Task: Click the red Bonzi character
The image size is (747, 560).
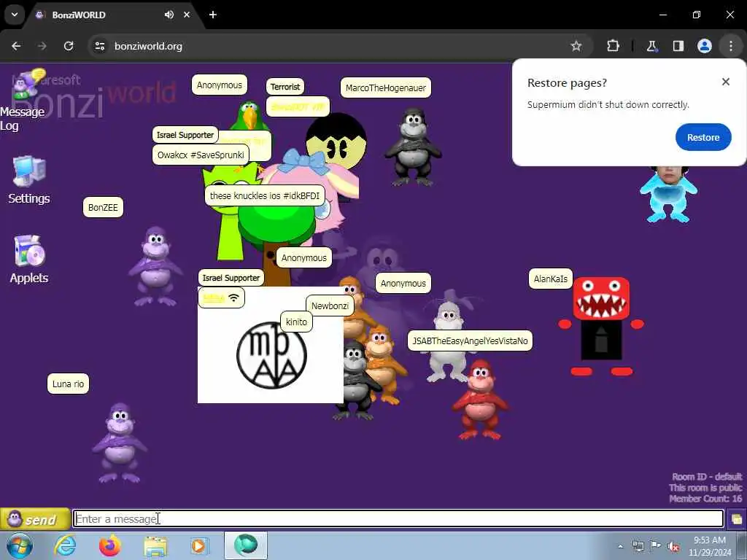Action: point(480,399)
